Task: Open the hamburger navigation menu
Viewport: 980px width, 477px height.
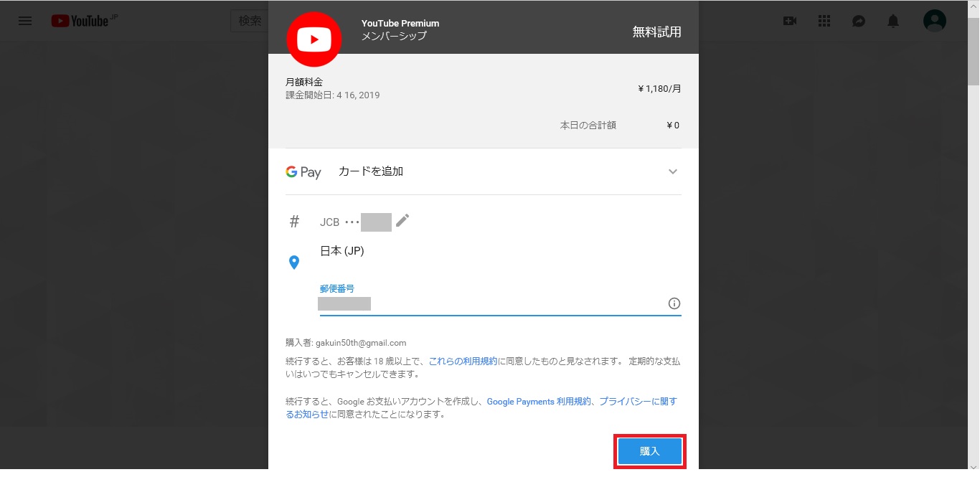Action: coord(24,21)
